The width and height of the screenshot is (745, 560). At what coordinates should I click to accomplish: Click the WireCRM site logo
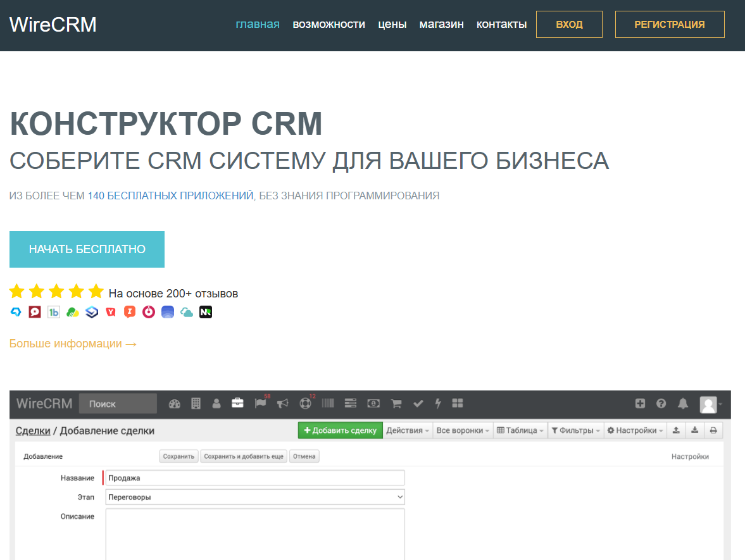pos(53,25)
